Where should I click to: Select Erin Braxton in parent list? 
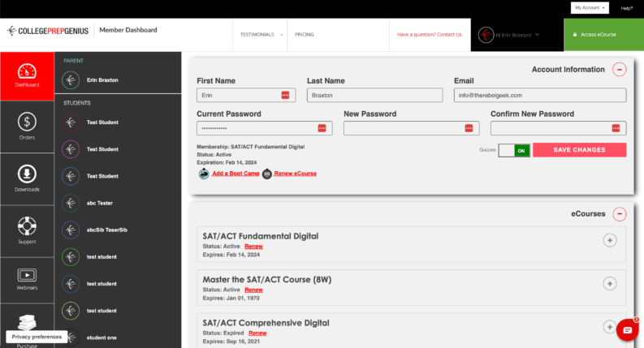[102, 80]
